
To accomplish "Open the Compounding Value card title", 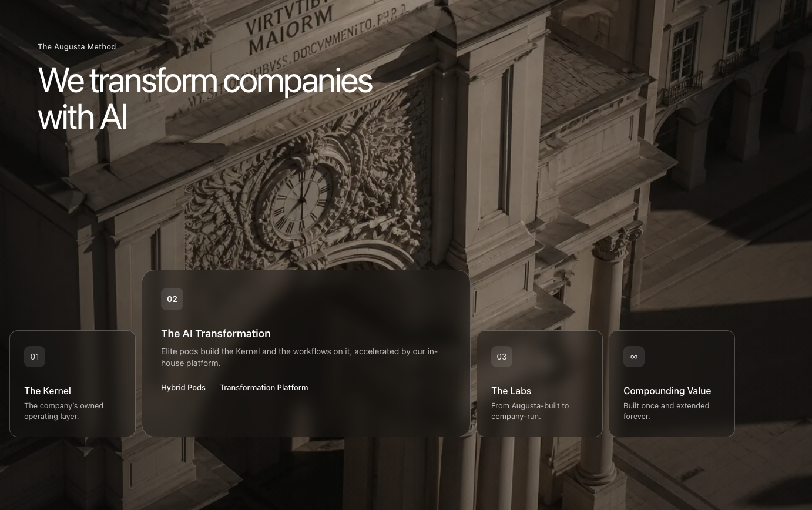I will (667, 391).
